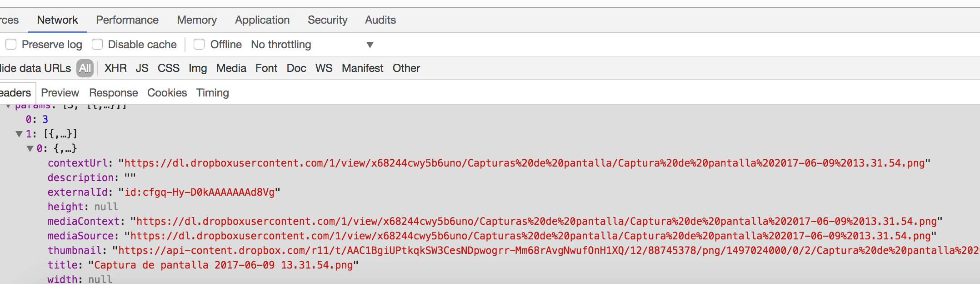The image size is (980, 284).
Task: Enable the Preserve log checkbox
Action: click(11, 45)
